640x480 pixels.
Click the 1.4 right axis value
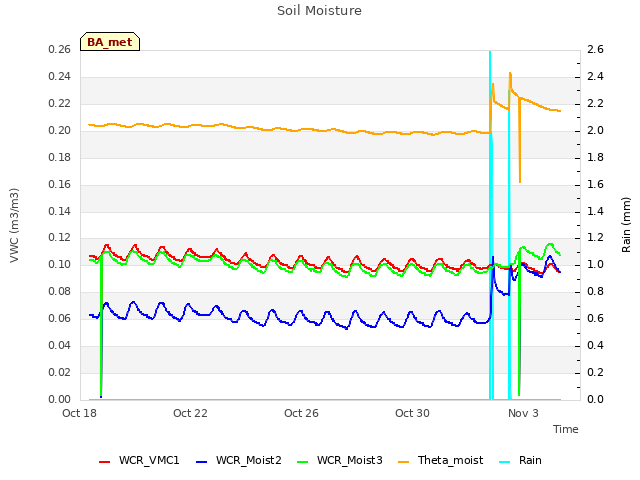coord(595,211)
